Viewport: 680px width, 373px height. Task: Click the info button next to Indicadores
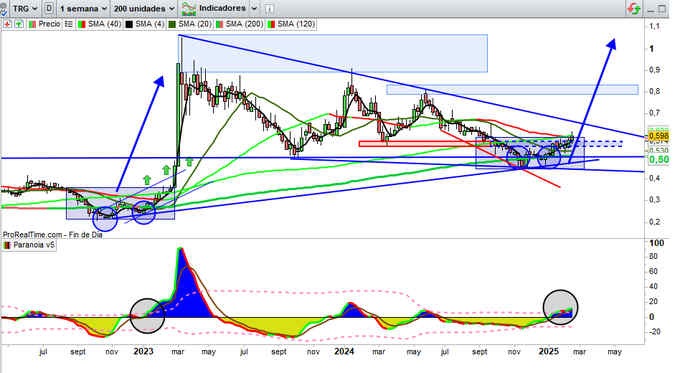pos(269,8)
